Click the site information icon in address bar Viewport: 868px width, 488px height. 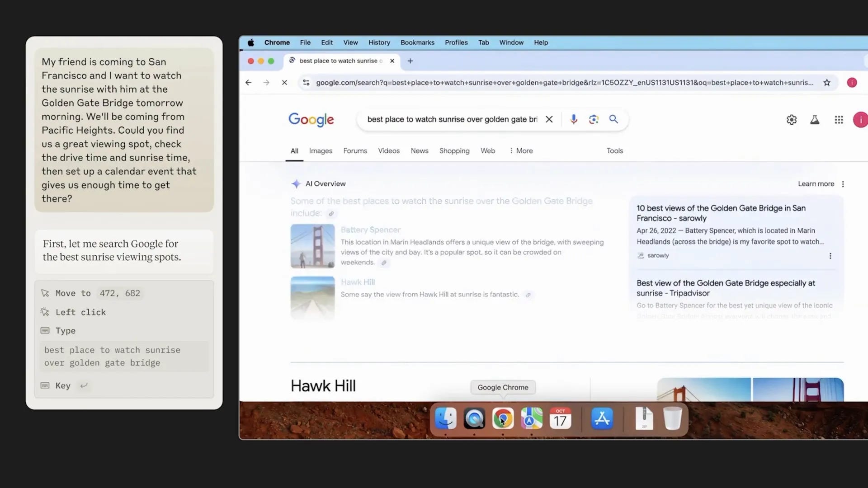[306, 83]
